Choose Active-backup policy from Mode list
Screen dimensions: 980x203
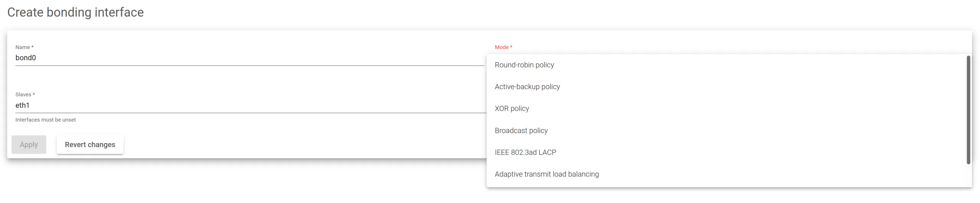pyautogui.click(x=527, y=87)
